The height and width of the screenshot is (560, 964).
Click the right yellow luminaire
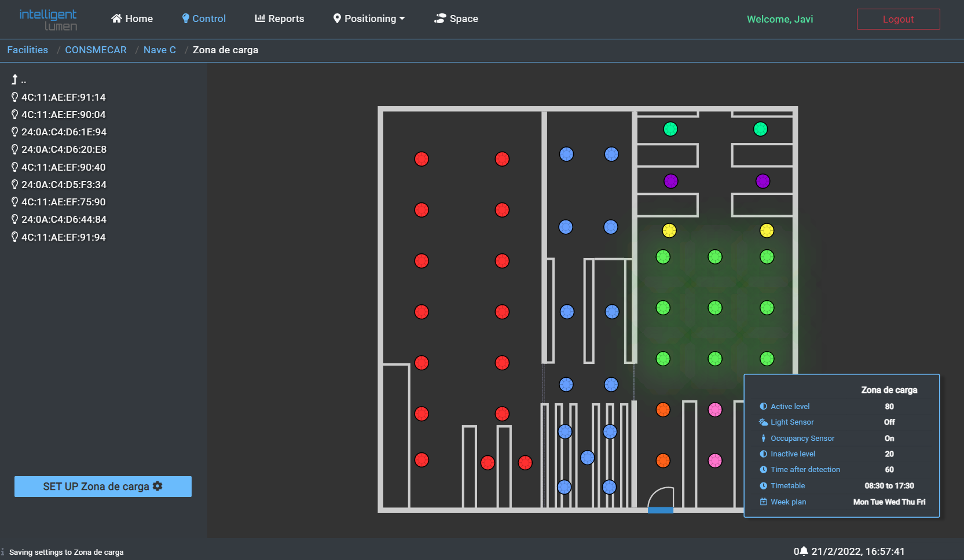tap(767, 231)
